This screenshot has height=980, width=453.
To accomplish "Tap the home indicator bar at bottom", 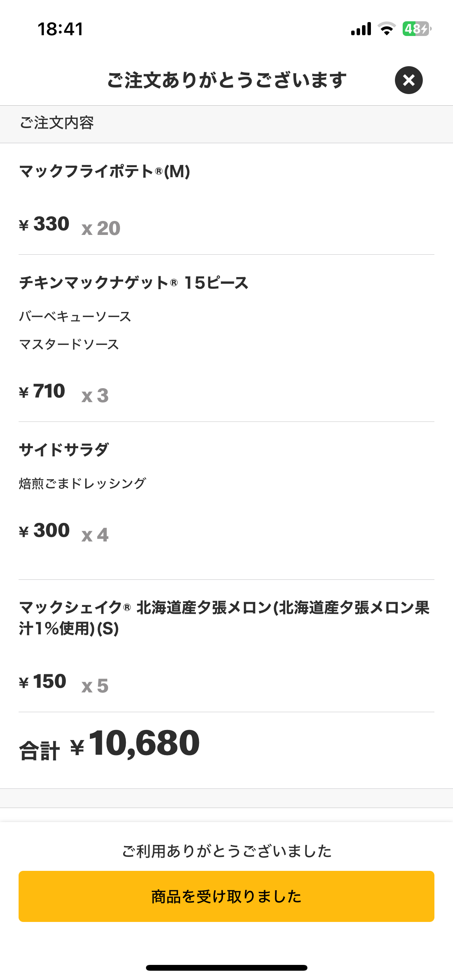I will (226, 968).
